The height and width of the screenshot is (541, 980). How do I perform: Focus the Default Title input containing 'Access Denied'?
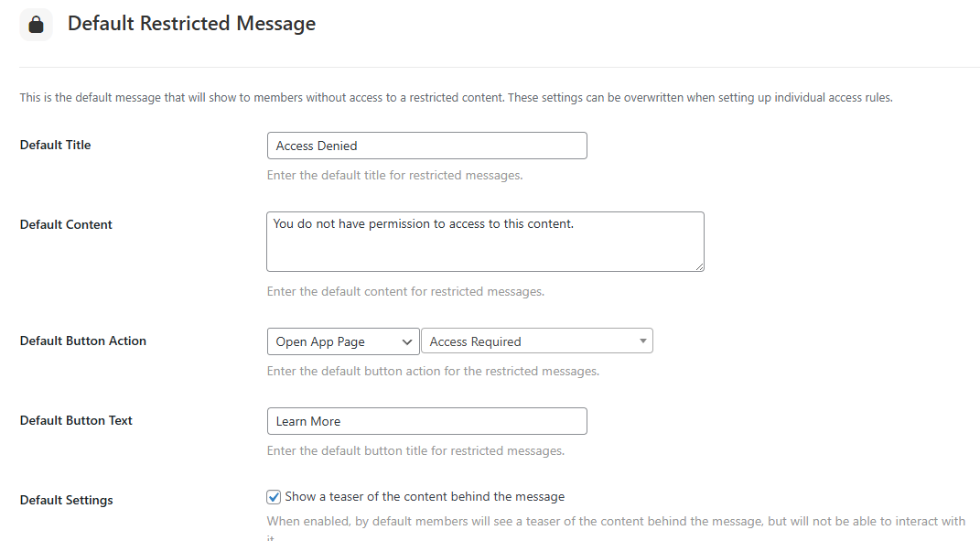426,145
